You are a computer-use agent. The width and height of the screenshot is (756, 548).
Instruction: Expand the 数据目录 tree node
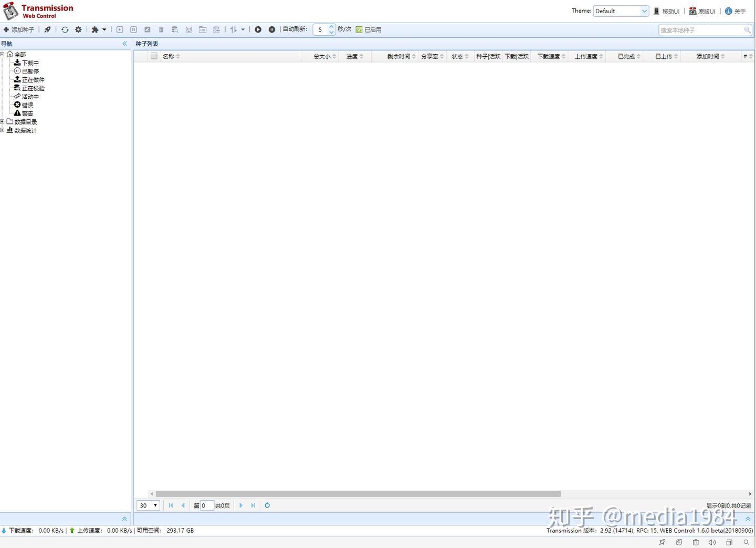[3, 121]
